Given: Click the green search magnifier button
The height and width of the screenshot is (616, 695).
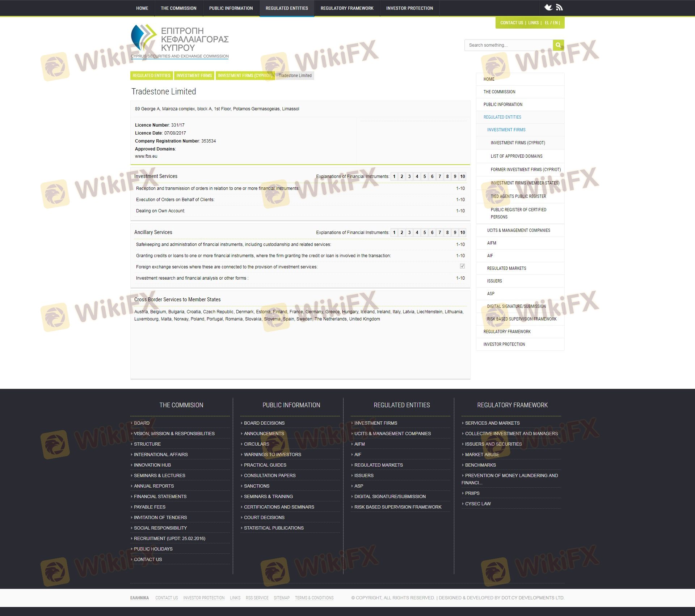Looking at the screenshot, I should tap(558, 45).
